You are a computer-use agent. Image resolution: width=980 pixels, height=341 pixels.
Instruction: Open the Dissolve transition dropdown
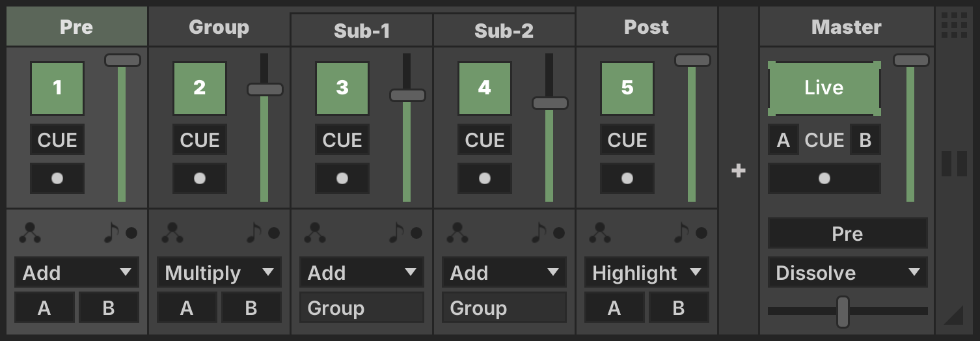click(847, 273)
